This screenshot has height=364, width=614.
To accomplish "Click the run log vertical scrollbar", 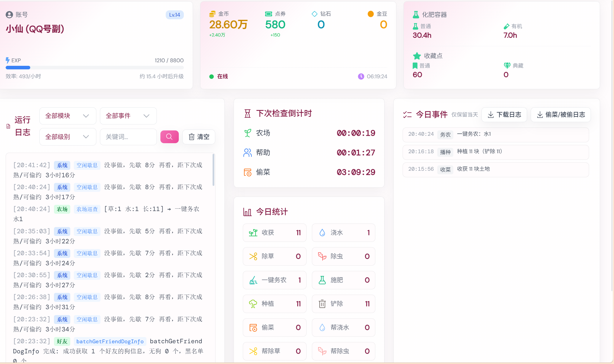I will pos(213,170).
